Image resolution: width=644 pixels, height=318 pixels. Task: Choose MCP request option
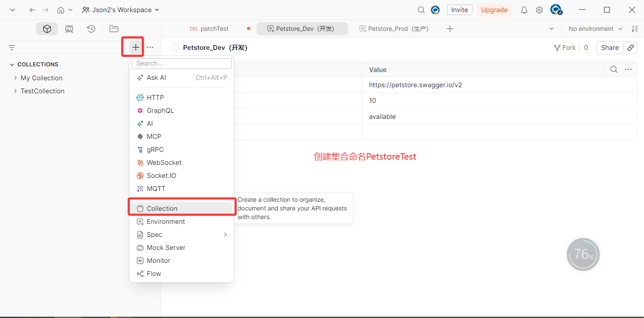point(181,137)
